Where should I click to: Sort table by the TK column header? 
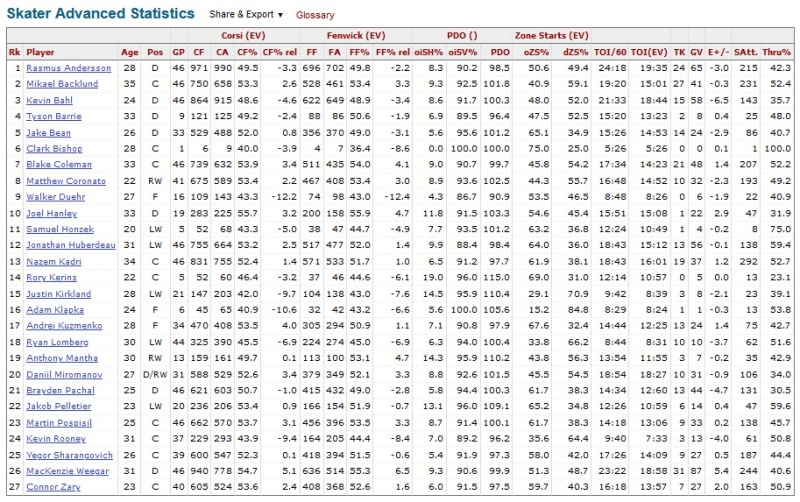pyautogui.click(x=679, y=52)
